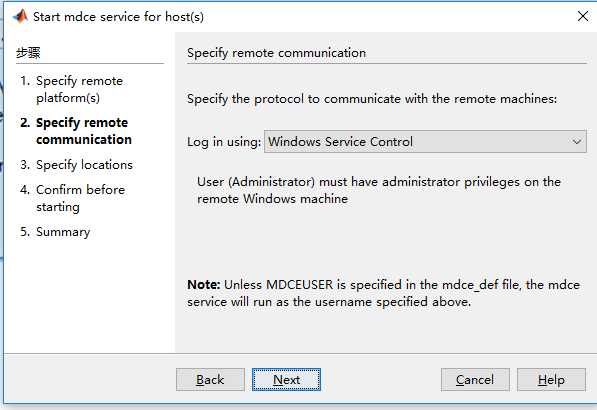
Task: Go back with the Back button
Action: 210,380
